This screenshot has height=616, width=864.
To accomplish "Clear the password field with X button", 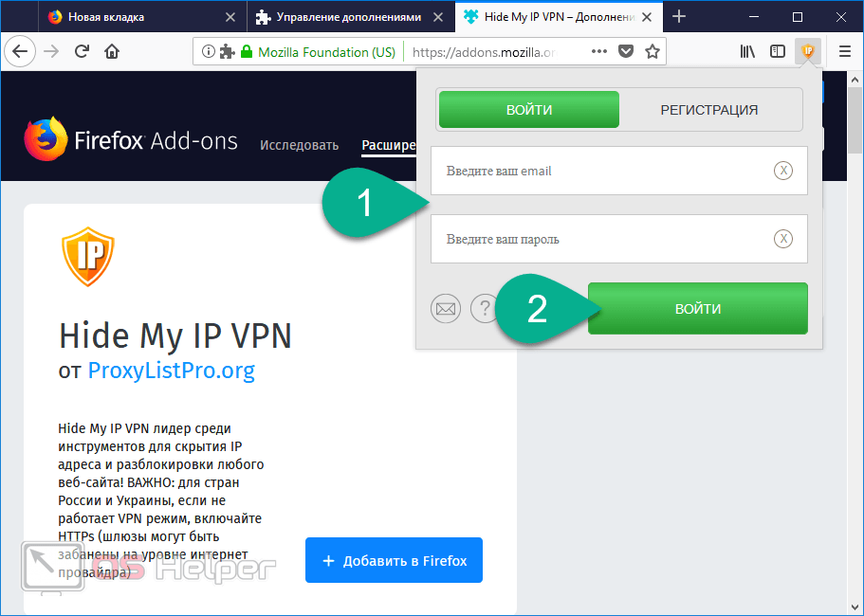I will click(783, 239).
